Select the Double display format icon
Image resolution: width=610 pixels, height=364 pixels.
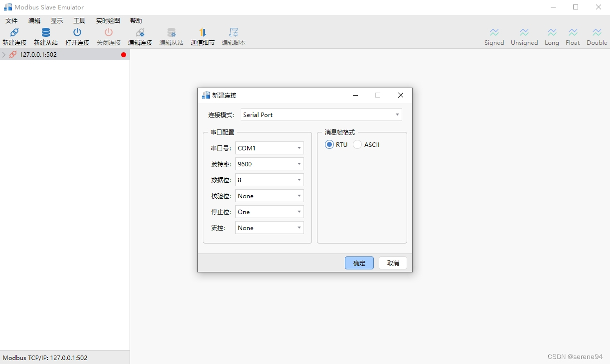597,32
